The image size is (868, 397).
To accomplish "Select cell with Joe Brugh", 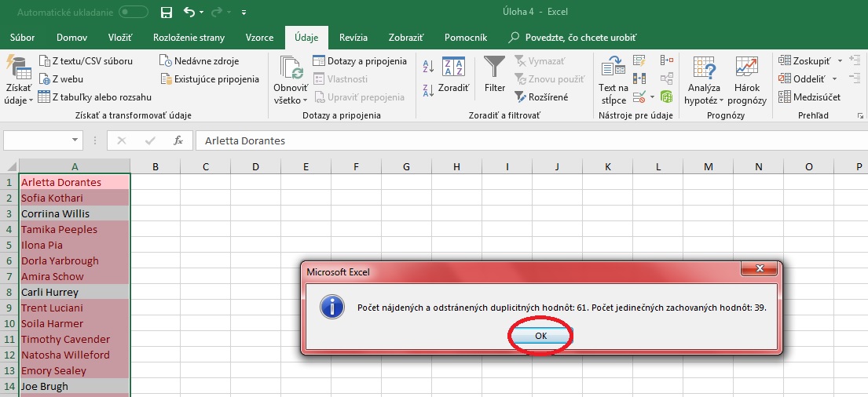I will click(75, 387).
